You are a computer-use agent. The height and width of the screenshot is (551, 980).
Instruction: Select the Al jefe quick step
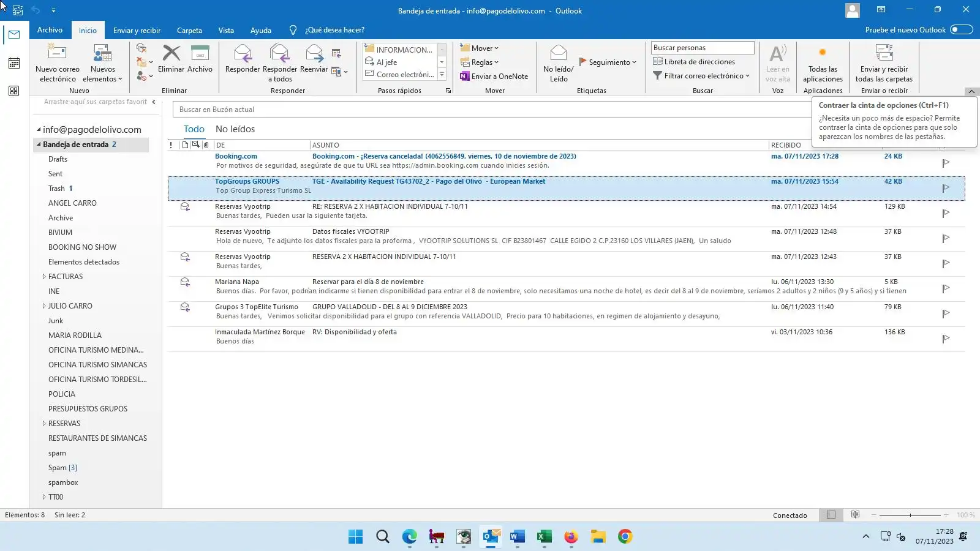(x=399, y=62)
